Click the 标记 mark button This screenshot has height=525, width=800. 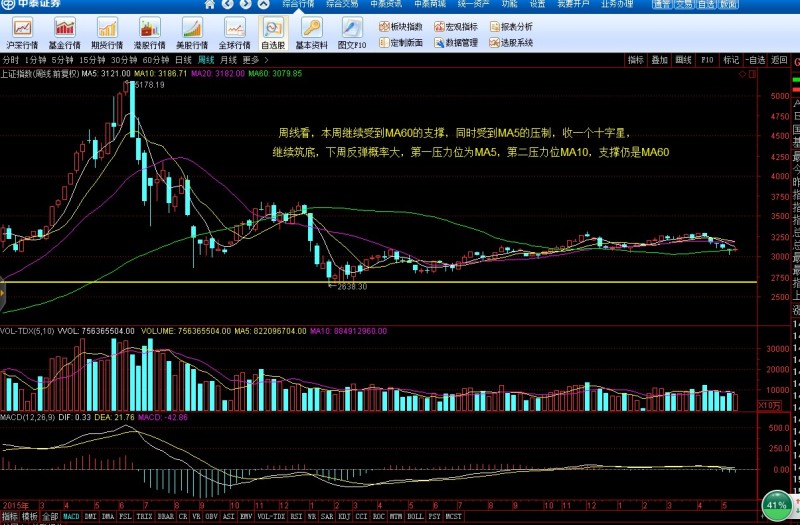click(731, 60)
